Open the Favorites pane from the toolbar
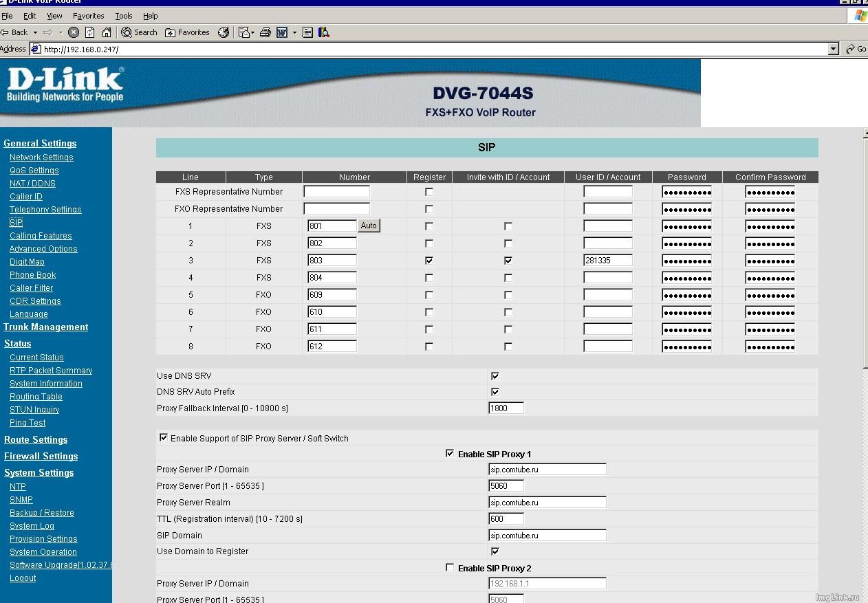Screen dimensions: 868x603 pyautogui.click(x=187, y=32)
